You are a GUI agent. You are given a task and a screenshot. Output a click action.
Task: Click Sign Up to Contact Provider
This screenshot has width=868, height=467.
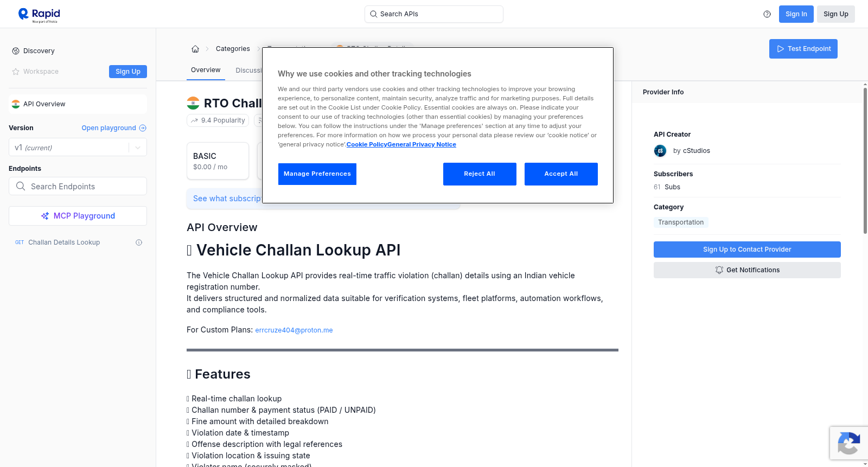point(747,250)
